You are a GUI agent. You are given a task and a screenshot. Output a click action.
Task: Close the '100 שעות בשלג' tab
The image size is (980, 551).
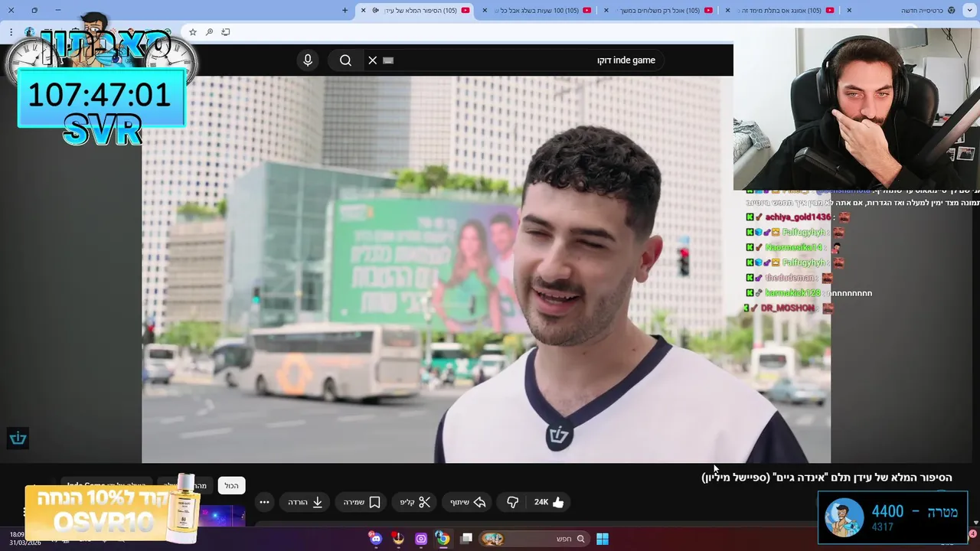(x=485, y=10)
